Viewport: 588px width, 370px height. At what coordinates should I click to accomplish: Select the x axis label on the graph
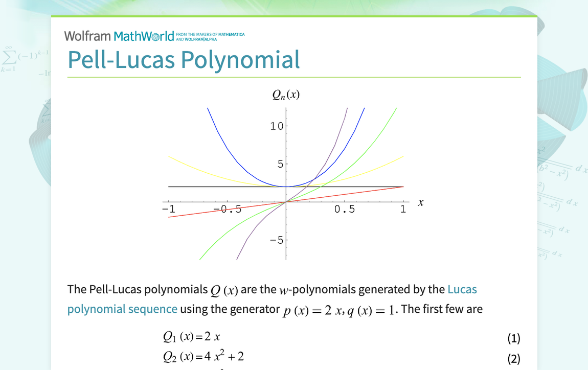[x=420, y=202]
